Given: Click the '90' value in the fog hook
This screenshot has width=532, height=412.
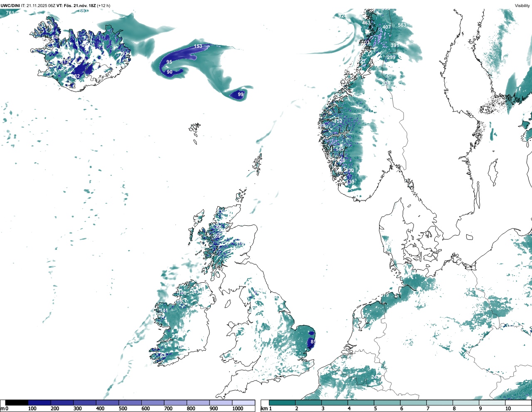Looking at the screenshot, I should pyautogui.click(x=170, y=72).
